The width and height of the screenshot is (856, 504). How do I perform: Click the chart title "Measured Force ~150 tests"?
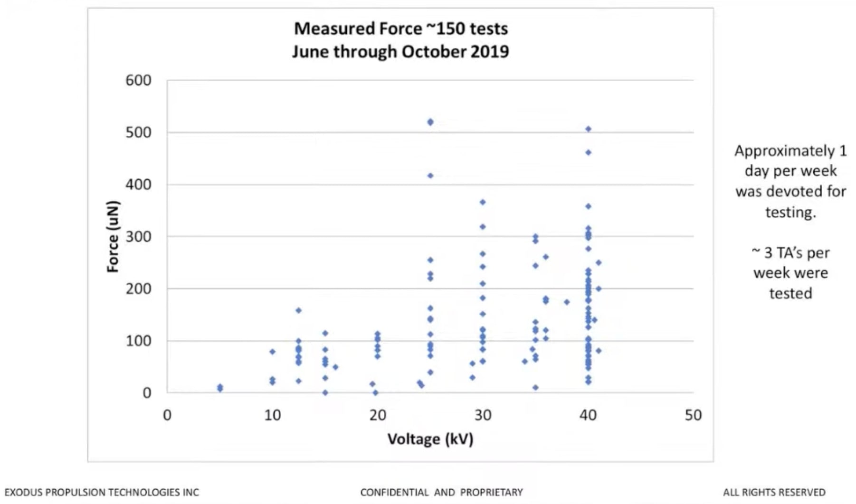tap(400, 28)
